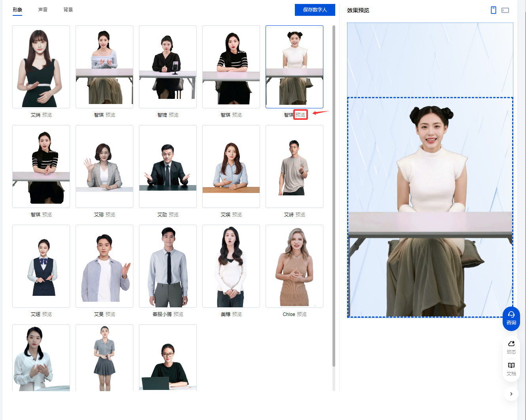Go to the 背景 tab

[68, 10]
